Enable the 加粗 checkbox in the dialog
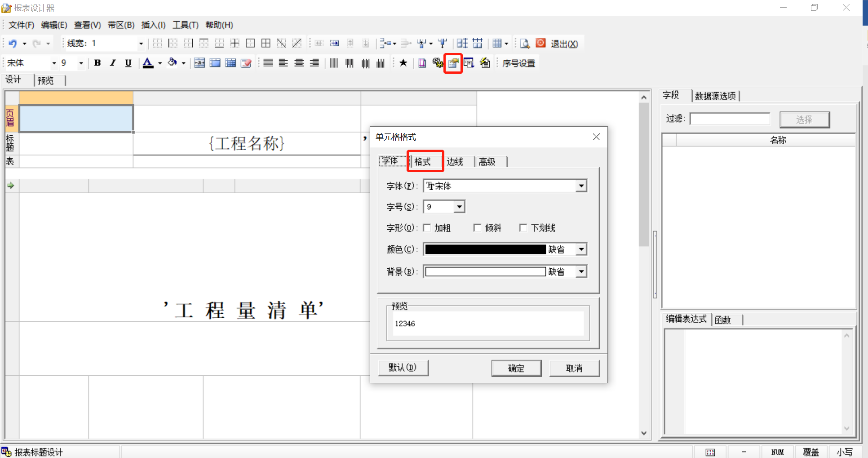This screenshot has height=458, width=868. (427, 228)
